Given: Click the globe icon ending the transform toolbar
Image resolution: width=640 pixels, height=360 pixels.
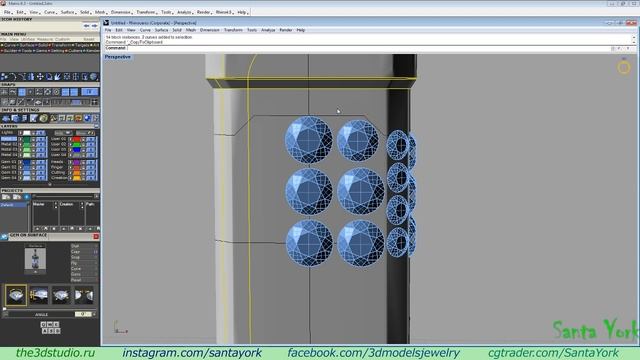Looking at the screenshot, I should tap(94, 76).
